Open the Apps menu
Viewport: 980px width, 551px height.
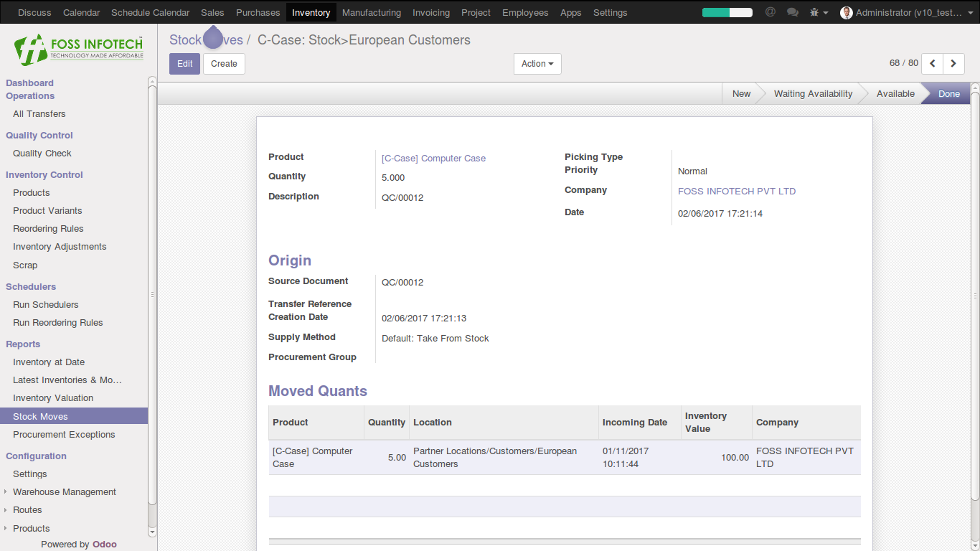[571, 12]
